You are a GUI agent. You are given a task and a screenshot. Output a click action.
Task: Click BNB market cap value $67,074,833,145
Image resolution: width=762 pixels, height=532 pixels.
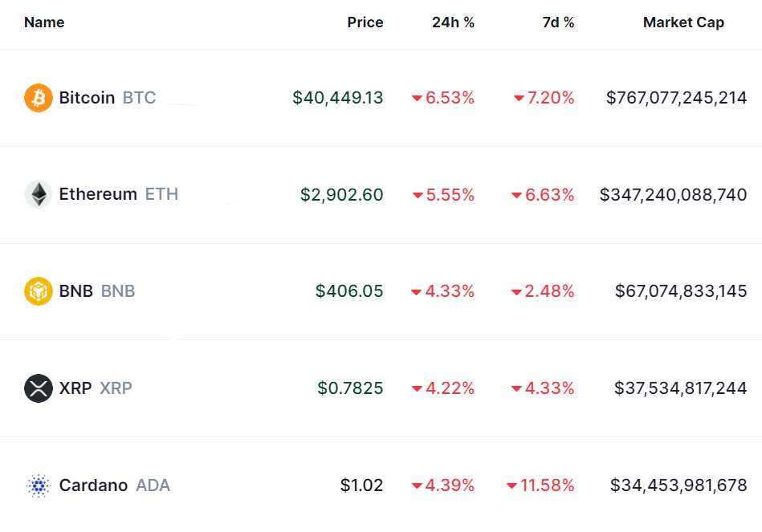pyautogui.click(x=681, y=291)
